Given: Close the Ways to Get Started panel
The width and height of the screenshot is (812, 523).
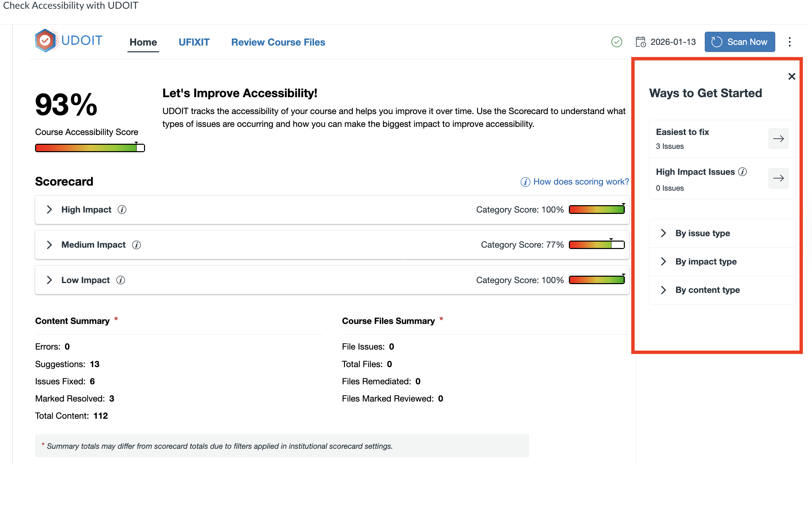Looking at the screenshot, I should click(x=791, y=76).
